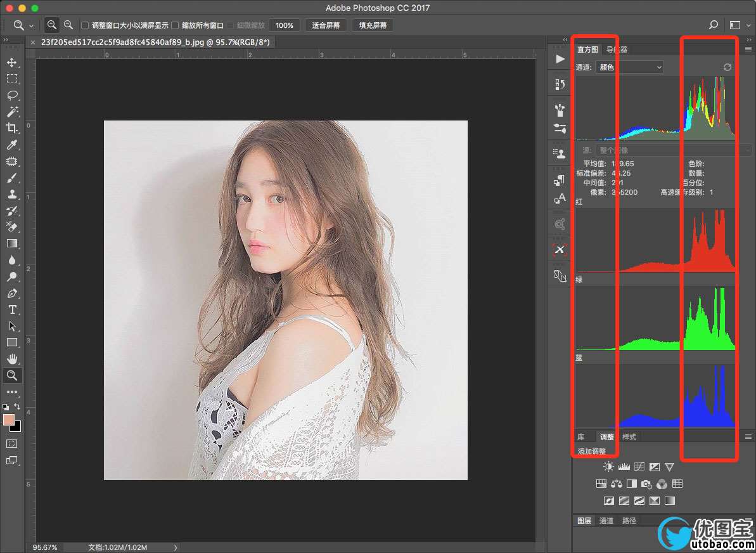This screenshot has width=756, height=553.
Task: Add a Levels adjustment
Action: click(x=624, y=467)
